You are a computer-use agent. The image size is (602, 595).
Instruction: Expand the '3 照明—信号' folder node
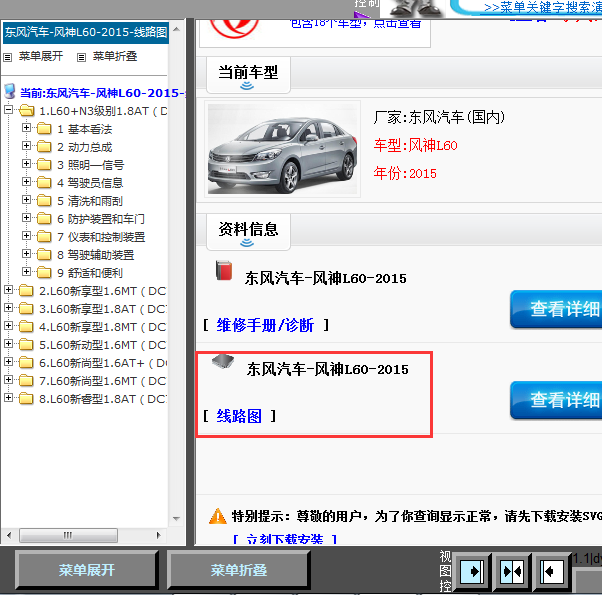26,164
